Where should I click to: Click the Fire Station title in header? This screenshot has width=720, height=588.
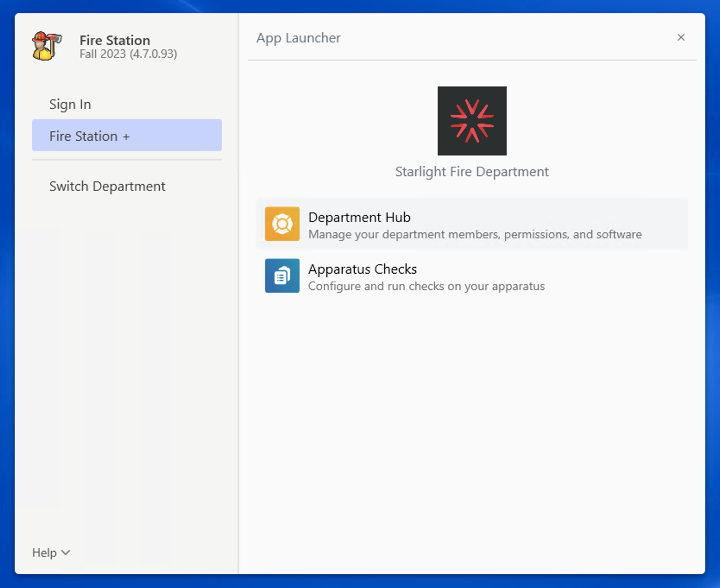click(x=115, y=40)
